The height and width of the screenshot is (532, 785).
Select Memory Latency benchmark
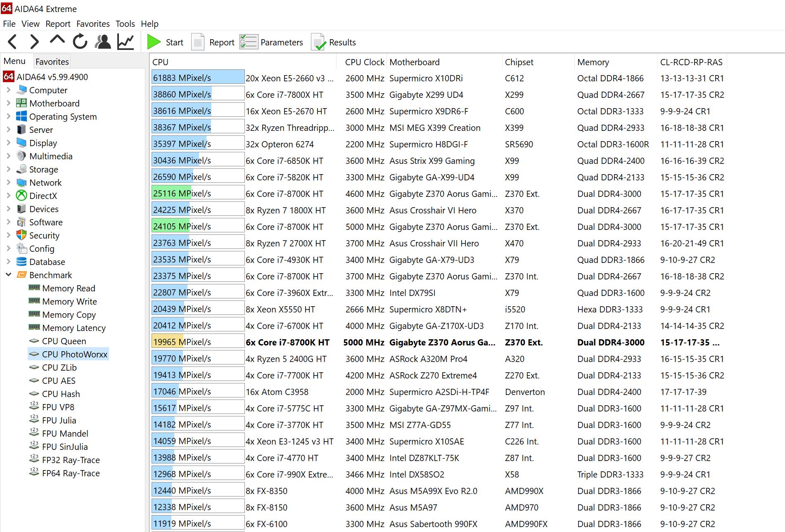click(74, 328)
